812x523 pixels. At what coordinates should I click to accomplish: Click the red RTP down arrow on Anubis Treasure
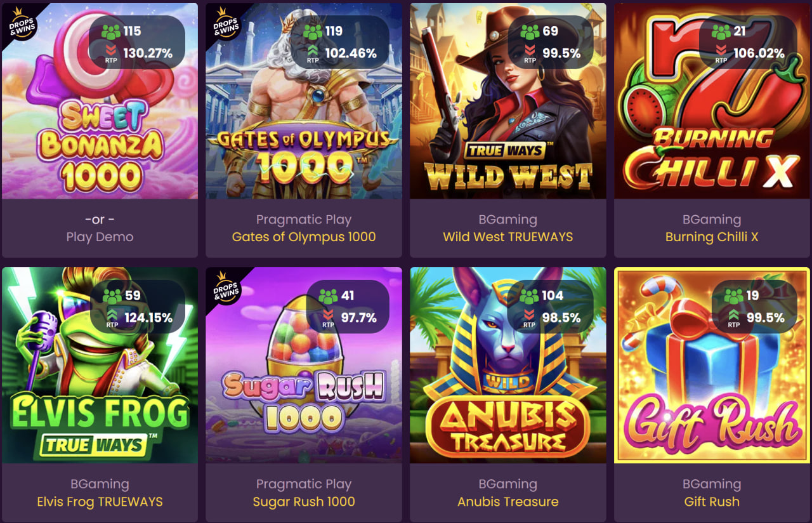[530, 314]
